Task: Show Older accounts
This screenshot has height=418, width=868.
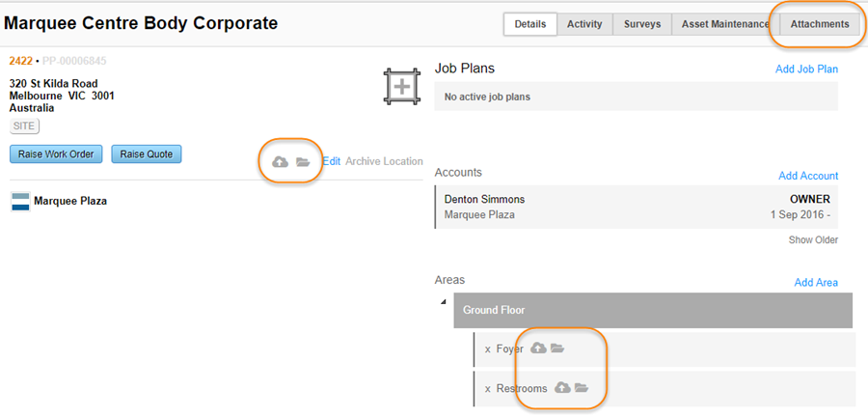Action: [813, 239]
